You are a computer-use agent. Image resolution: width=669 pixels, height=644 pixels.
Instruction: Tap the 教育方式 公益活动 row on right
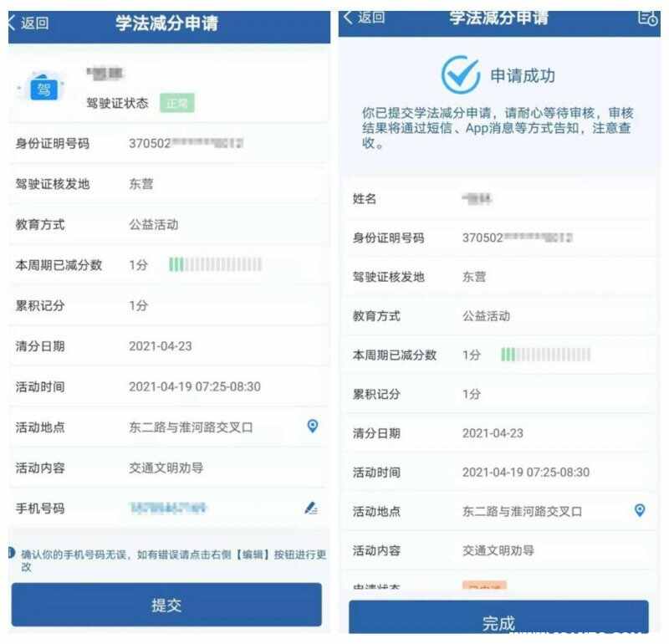[x=499, y=316]
